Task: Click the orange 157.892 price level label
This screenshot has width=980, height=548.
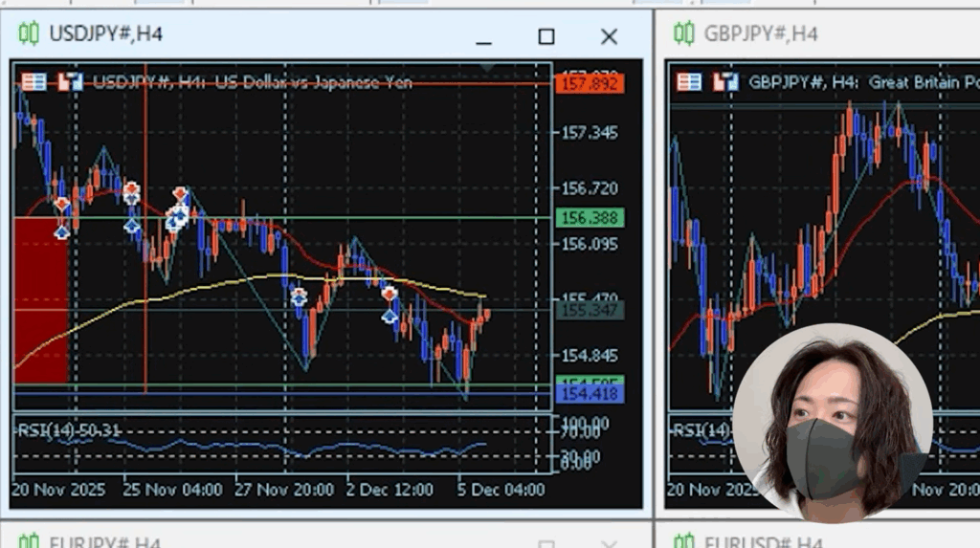Action: click(589, 84)
